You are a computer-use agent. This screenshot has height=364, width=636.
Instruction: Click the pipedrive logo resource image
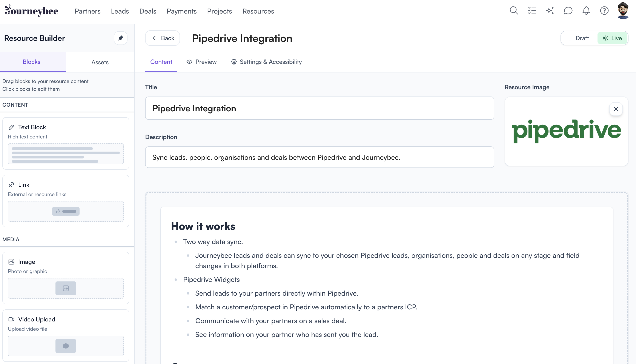point(566,131)
